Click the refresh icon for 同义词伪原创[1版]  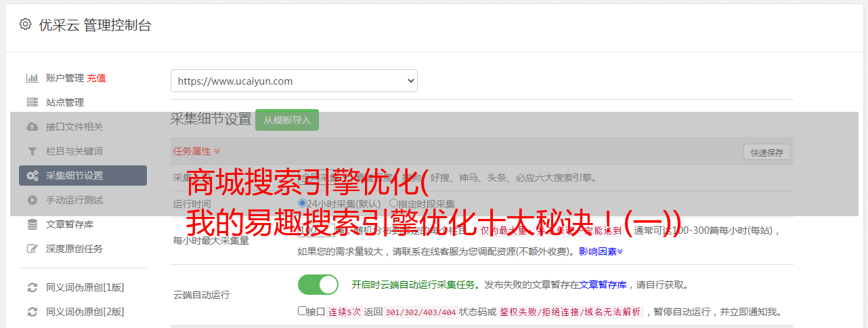click(x=32, y=287)
